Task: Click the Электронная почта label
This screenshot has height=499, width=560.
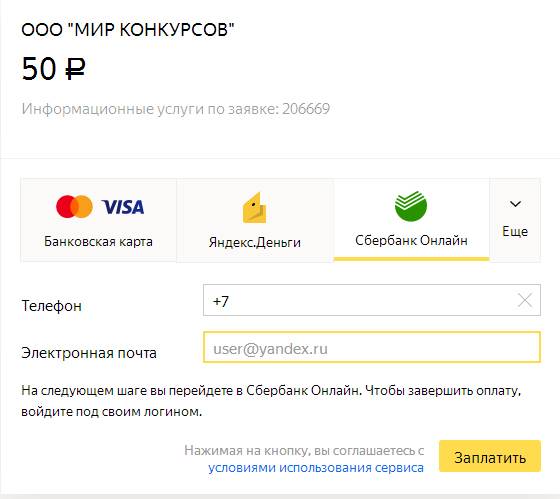Action: click(x=89, y=353)
